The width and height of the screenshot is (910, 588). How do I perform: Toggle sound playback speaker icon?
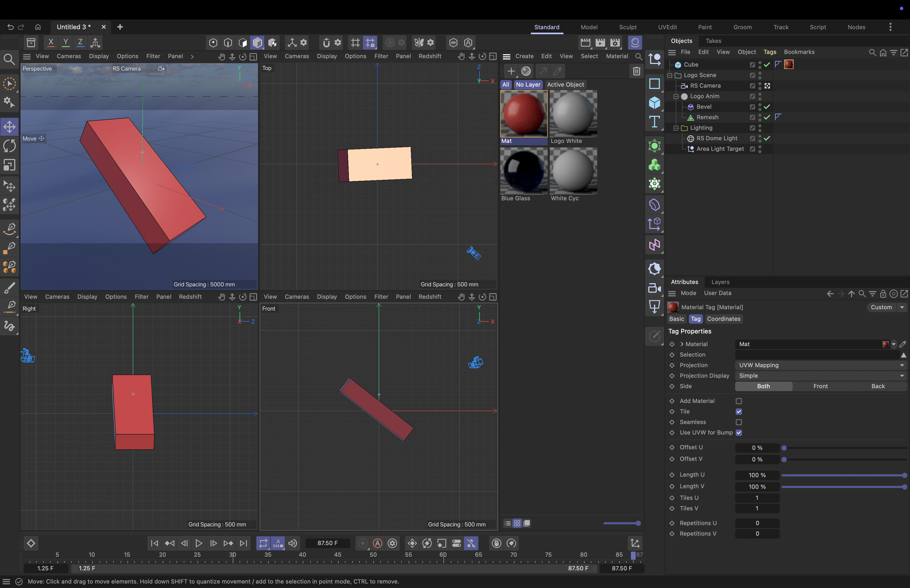[293, 543]
